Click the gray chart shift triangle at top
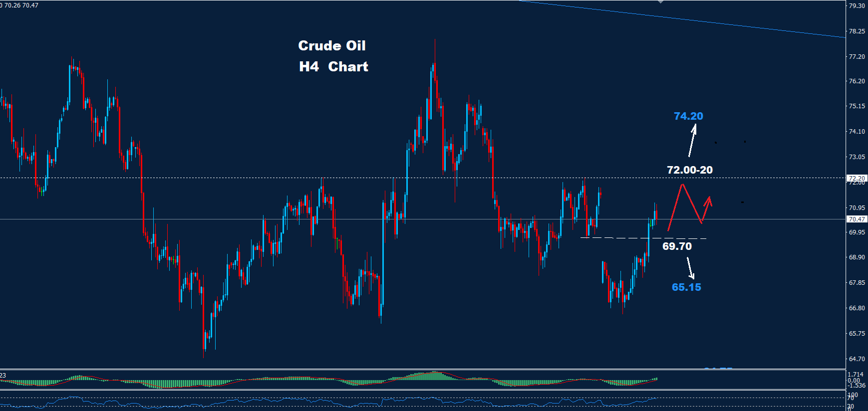Image resolution: width=868 pixels, height=411 pixels. (660, 2)
